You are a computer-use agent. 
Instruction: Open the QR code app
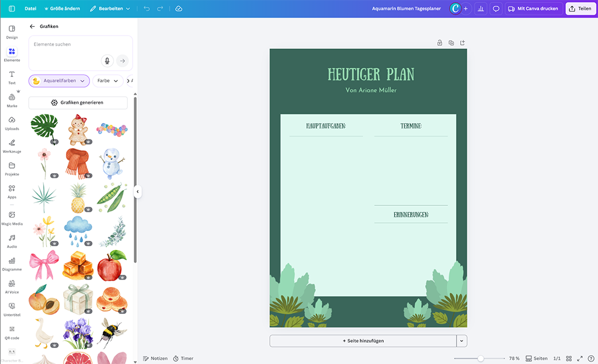(x=12, y=332)
